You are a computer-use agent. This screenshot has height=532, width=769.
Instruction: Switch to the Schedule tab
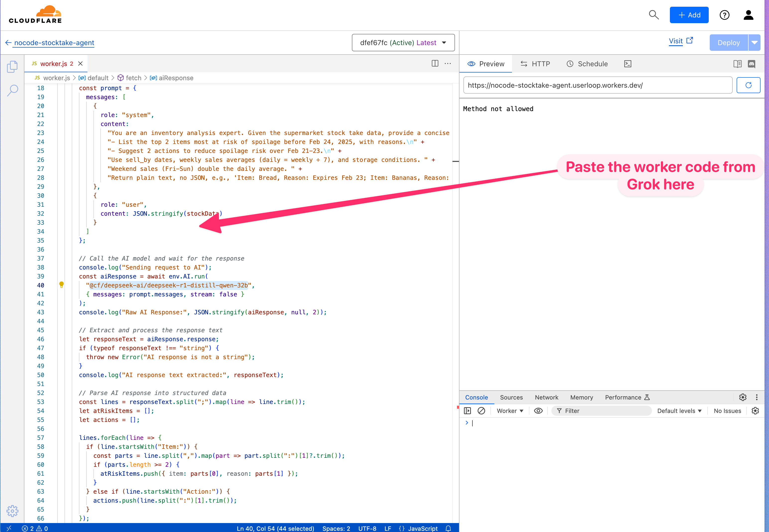[587, 64]
